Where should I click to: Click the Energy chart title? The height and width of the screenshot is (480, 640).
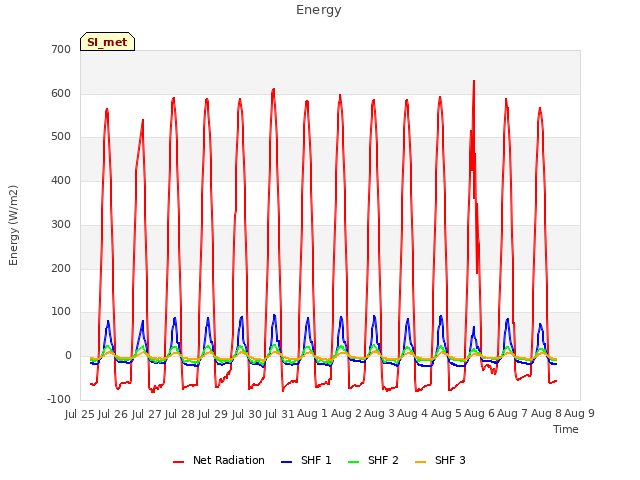319,10
